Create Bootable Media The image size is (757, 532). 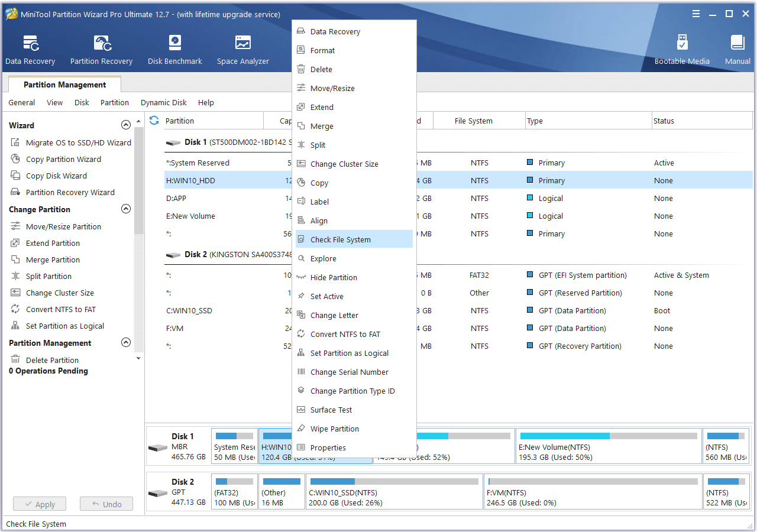682,50
